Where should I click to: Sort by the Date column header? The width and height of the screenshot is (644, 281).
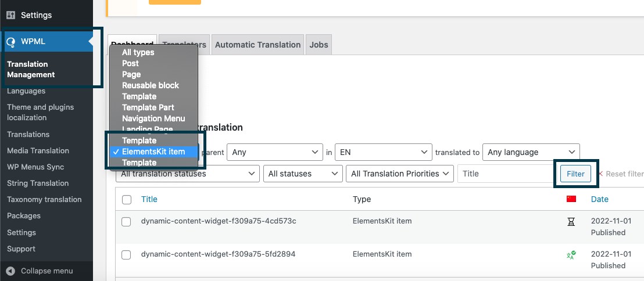click(x=600, y=199)
